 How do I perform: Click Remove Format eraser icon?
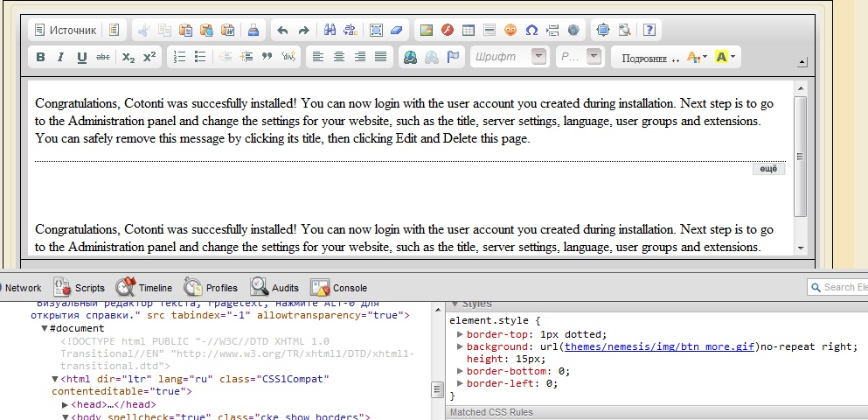(x=397, y=30)
